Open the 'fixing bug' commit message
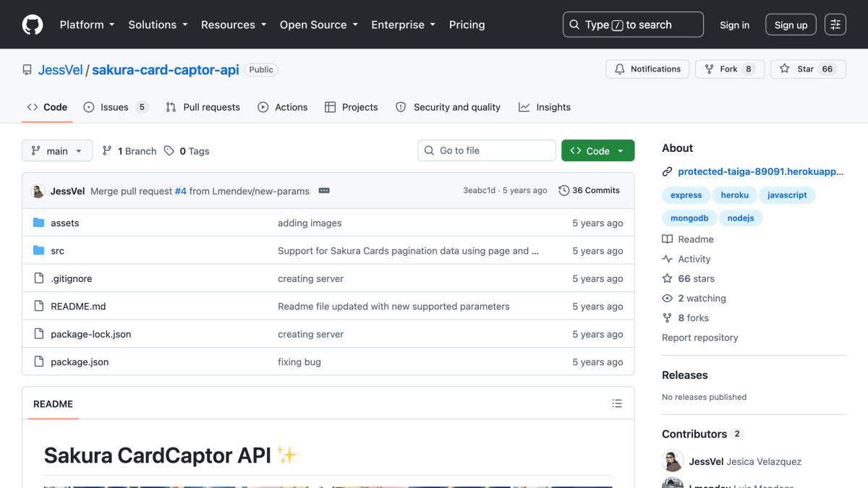The width and height of the screenshot is (868, 488). pyautogui.click(x=299, y=362)
